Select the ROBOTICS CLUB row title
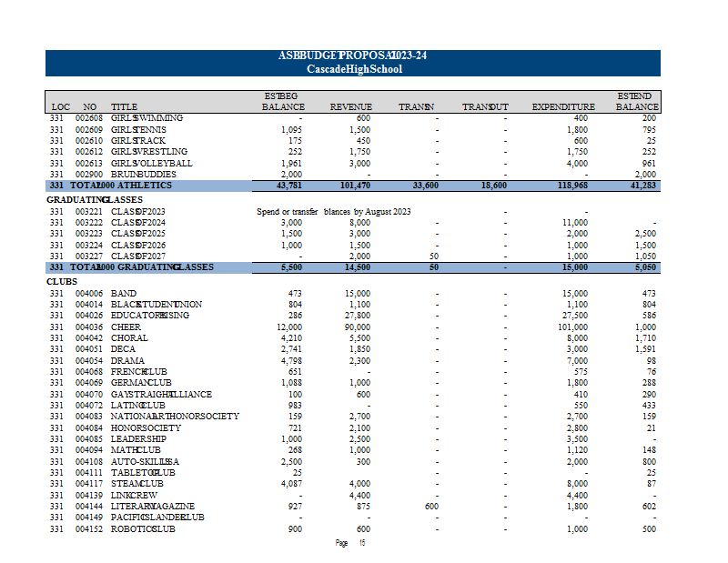 pos(143,529)
